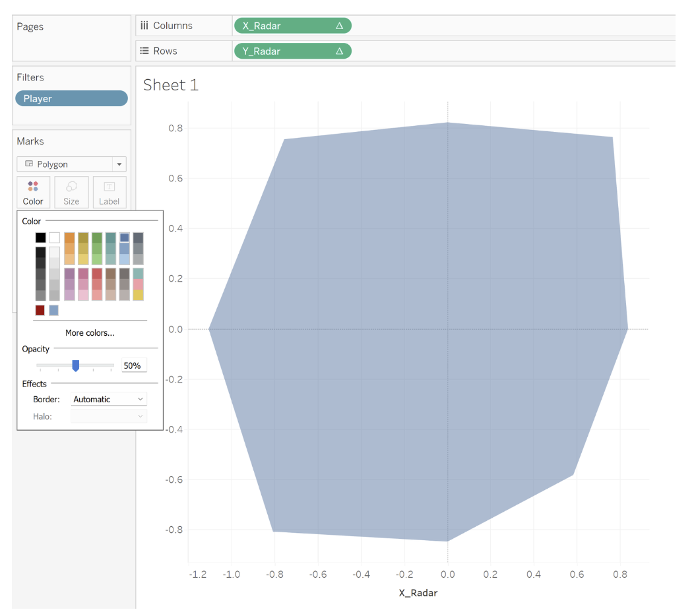This screenshot has width=696, height=616.
Task: Select the Player filter pill
Action: 71,98
